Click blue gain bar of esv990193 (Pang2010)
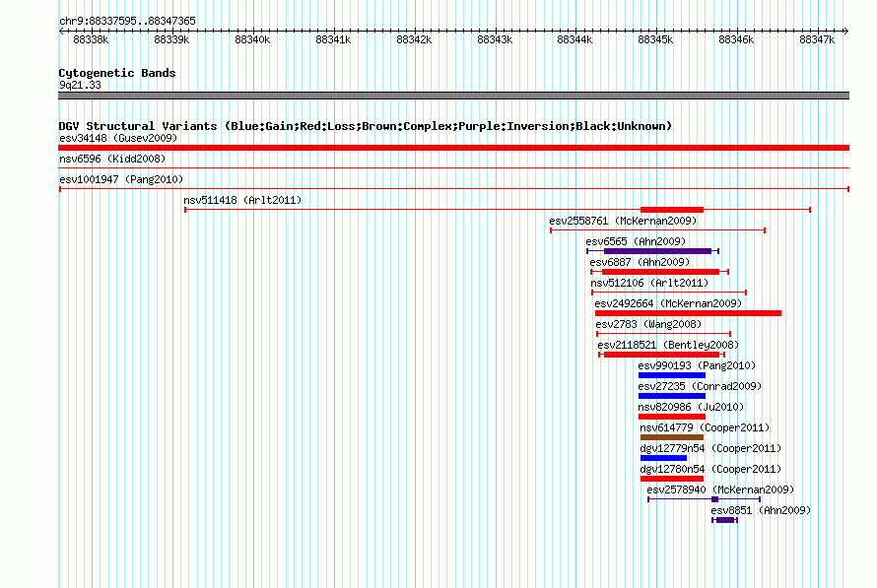This screenshot has height=588, width=877. click(672, 375)
